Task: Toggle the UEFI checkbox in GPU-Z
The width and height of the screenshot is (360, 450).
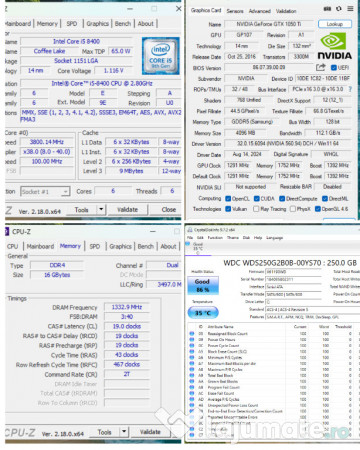Action: [334, 67]
